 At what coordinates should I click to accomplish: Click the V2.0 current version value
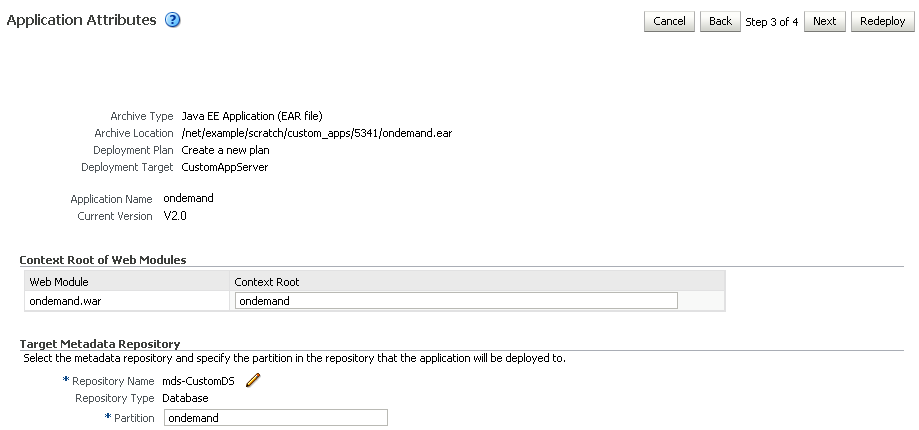175,216
